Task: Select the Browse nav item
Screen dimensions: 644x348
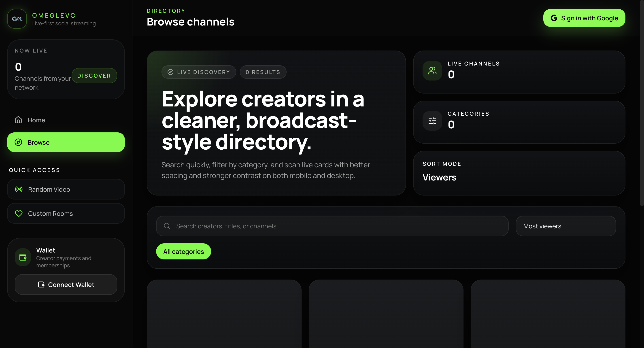Action: point(66,142)
